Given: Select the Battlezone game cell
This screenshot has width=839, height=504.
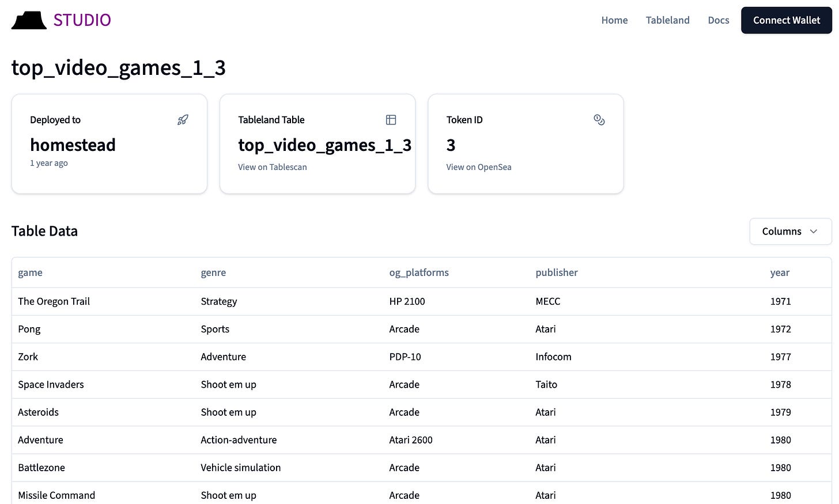Looking at the screenshot, I should pos(41,467).
